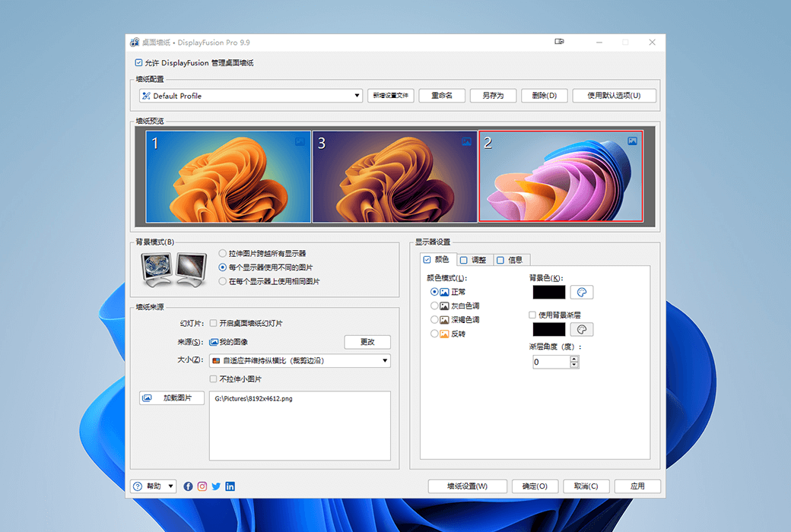Open the Twitter icon
The image size is (791, 532).
(216, 486)
